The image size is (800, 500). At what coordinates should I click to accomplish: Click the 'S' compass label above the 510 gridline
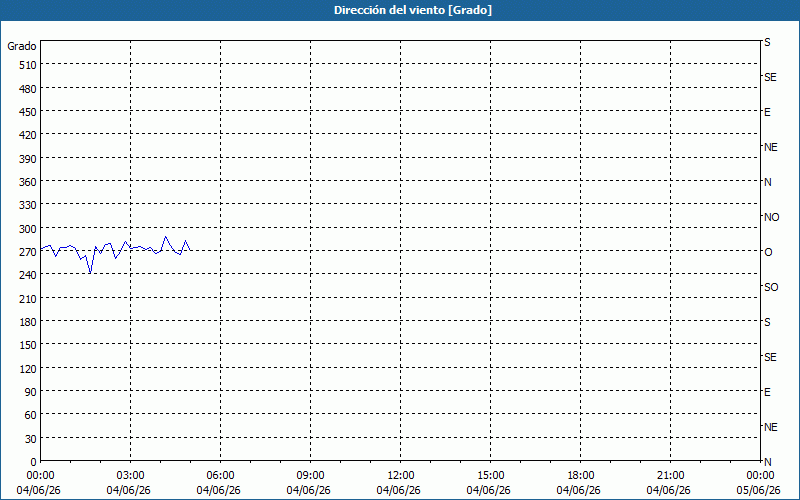point(767,42)
